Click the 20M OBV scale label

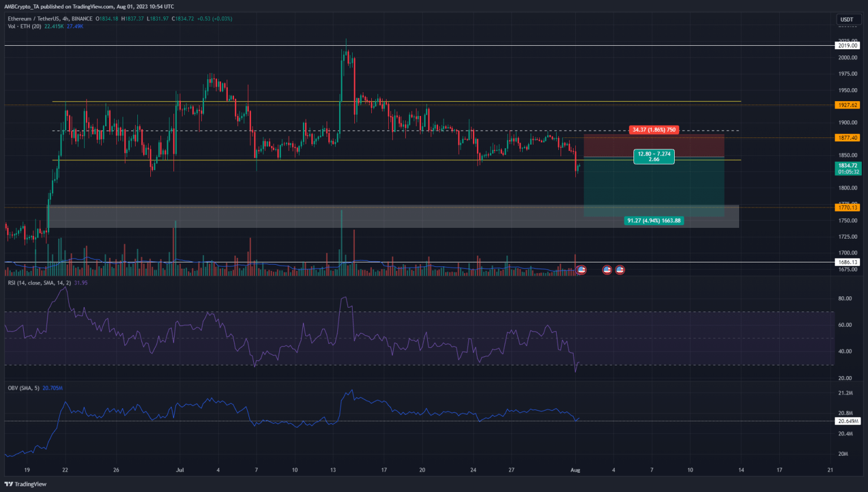coord(843,454)
